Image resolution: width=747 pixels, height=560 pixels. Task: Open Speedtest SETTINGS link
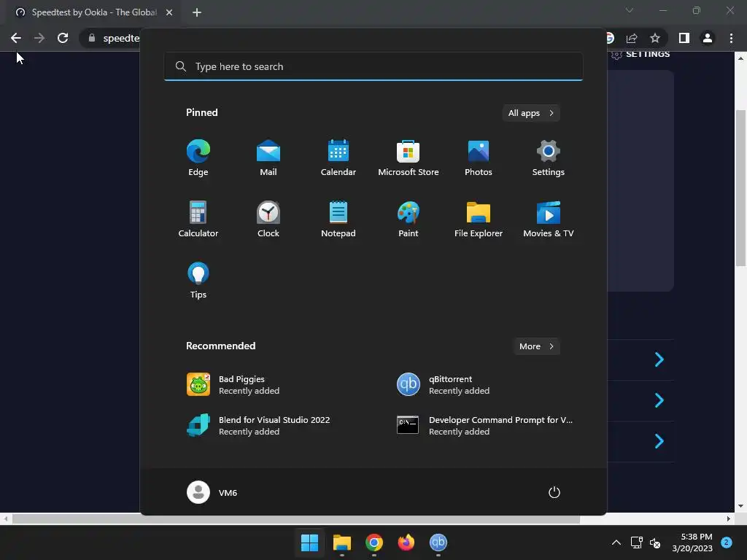(640, 54)
